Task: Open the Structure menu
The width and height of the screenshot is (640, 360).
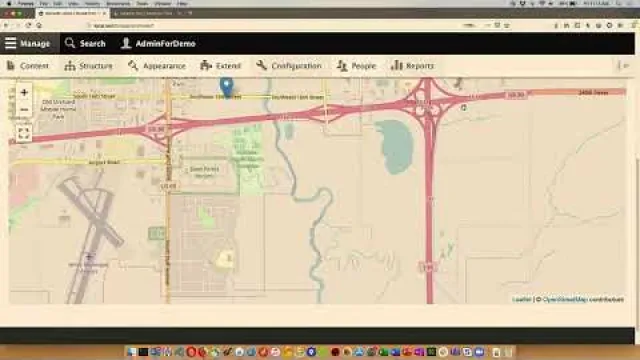Action: point(88,66)
